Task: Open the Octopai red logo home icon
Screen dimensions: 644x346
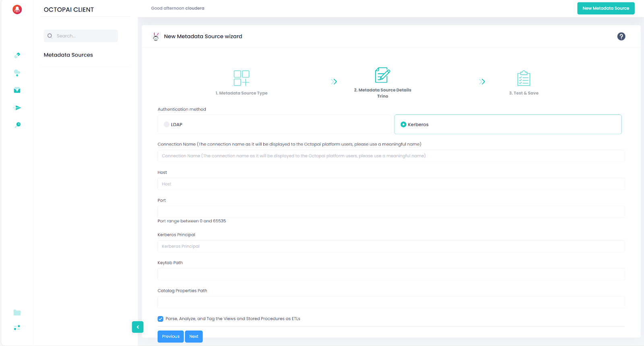Action: pyautogui.click(x=17, y=9)
